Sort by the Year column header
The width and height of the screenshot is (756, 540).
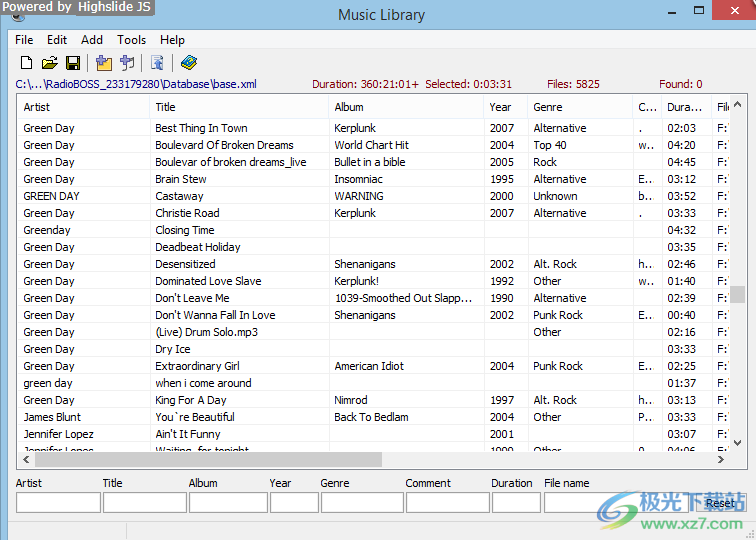coord(506,107)
